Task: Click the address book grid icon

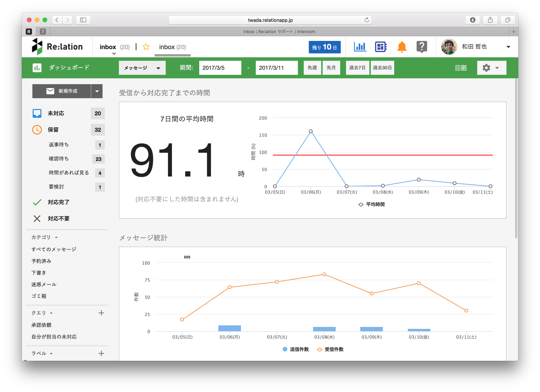Action: [x=381, y=47]
